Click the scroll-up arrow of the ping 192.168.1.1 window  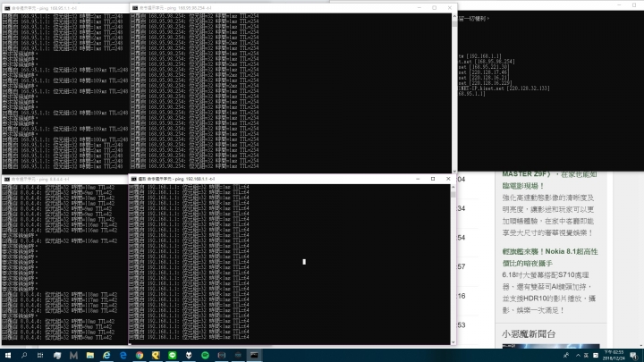[x=453, y=187]
